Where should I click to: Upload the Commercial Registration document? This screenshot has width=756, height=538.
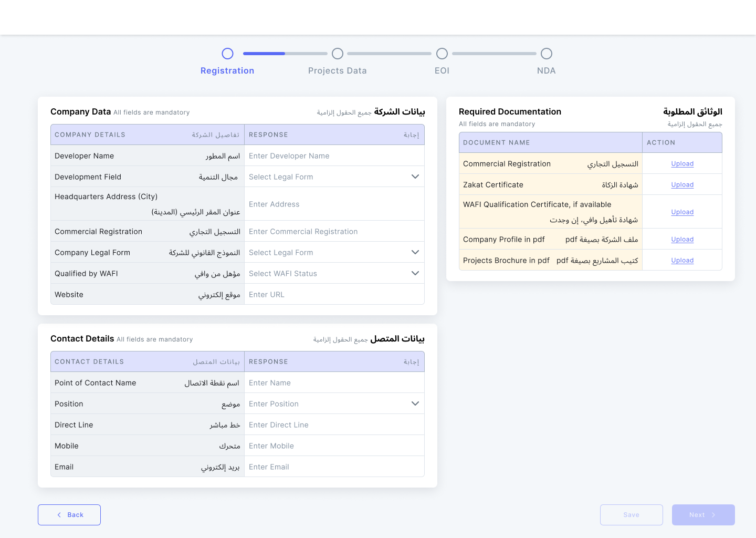click(682, 163)
